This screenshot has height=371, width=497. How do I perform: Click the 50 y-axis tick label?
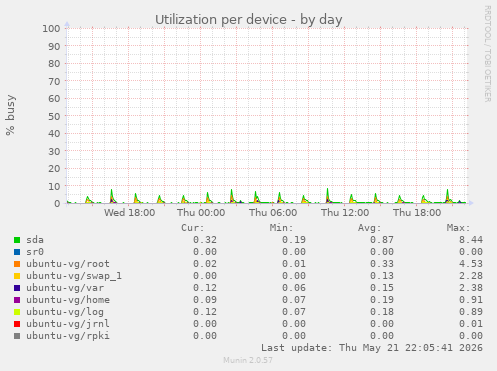pyautogui.click(x=54, y=116)
